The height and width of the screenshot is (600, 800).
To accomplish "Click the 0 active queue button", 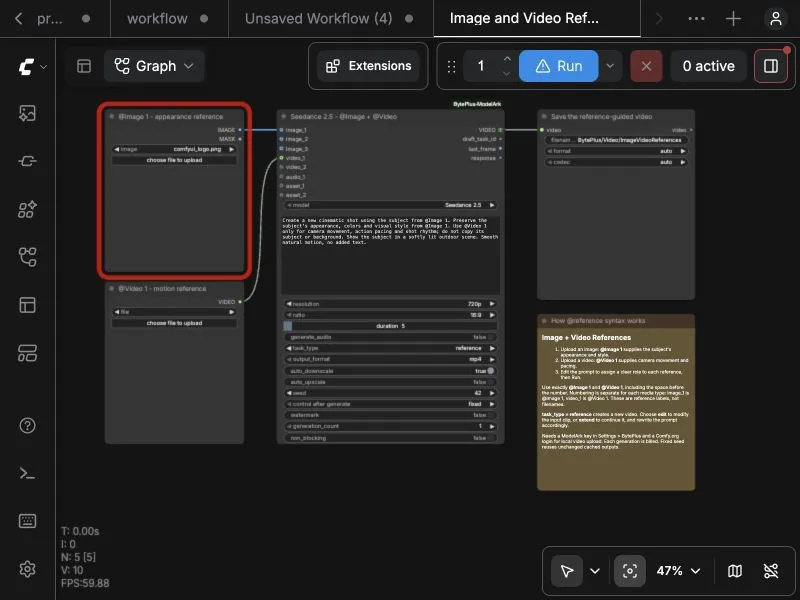I will click(709, 66).
